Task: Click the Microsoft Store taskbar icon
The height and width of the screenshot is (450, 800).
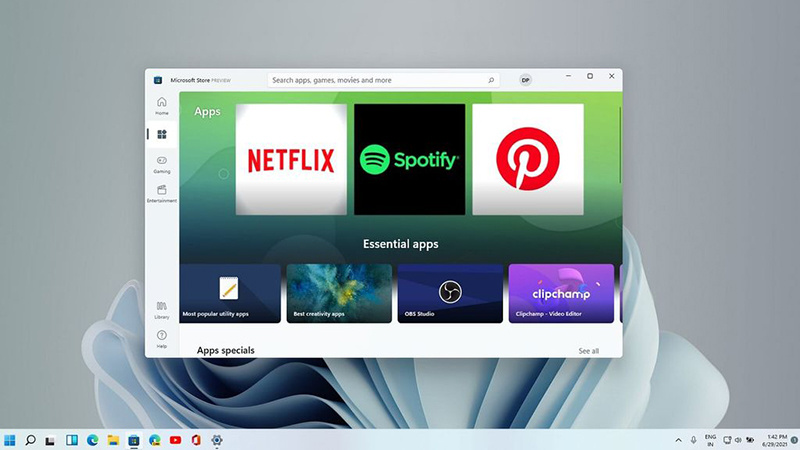Action: (x=134, y=440)
